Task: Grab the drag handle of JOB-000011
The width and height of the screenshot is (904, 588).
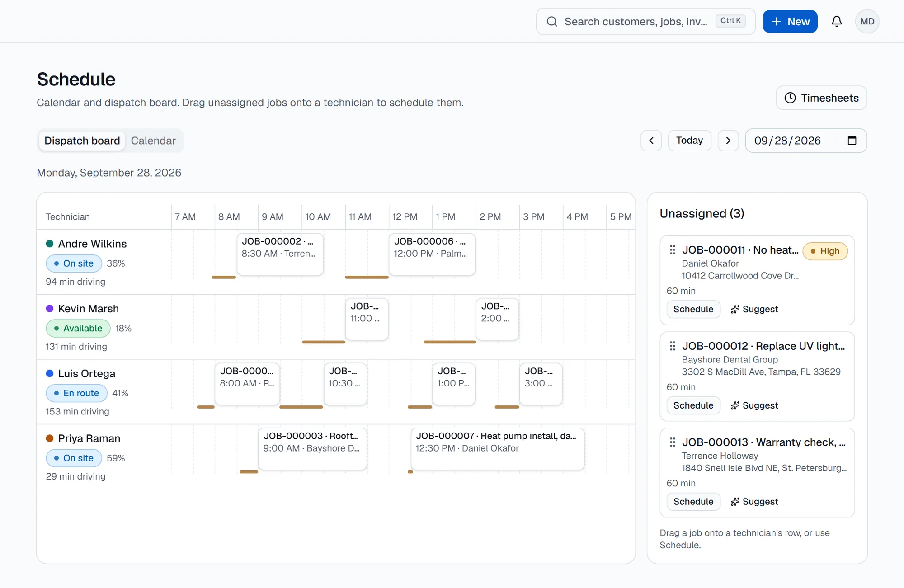Action: (x=673, y=250)
